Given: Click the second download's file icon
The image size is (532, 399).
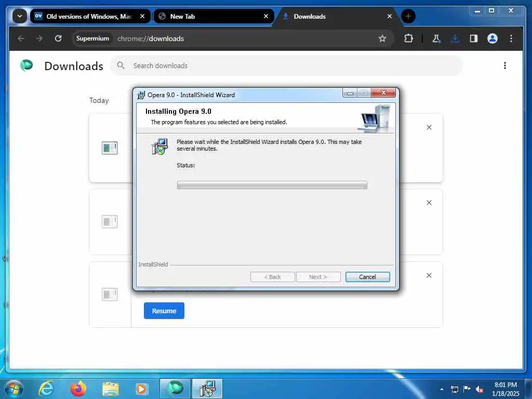Looking at the screenshot, I should click(x=110, y=221).
